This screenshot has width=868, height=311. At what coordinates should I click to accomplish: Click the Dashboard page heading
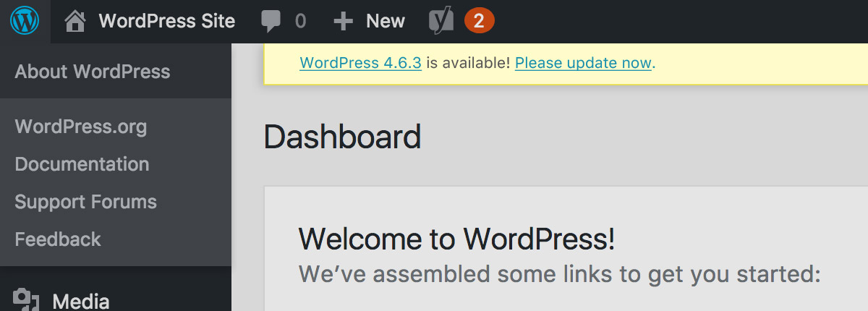click(x=342, y=137)
